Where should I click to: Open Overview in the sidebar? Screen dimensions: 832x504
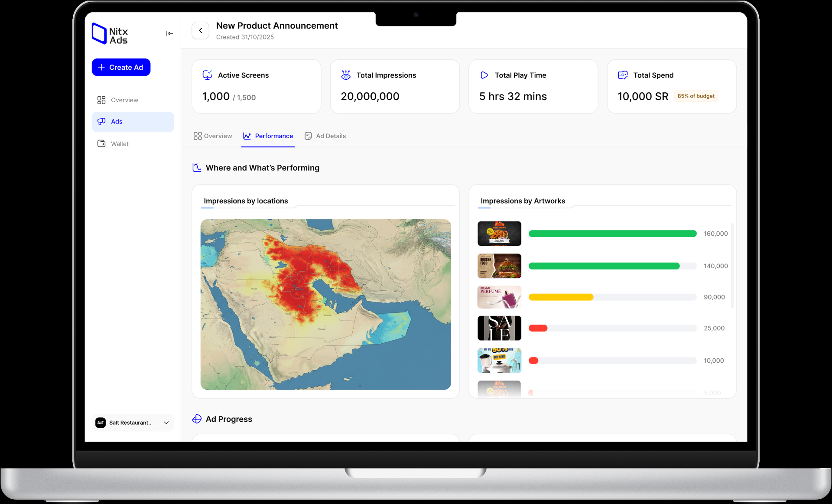pyautogui.click(x=133, y=100)
